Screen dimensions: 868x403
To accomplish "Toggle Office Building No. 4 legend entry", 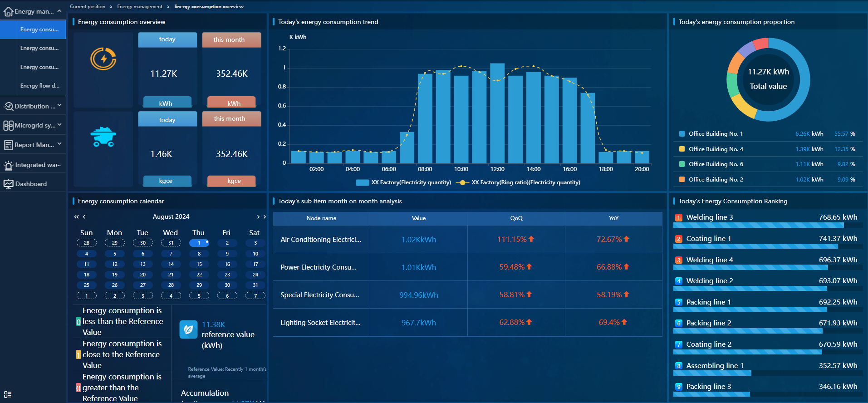I will (x=716, y=149).
